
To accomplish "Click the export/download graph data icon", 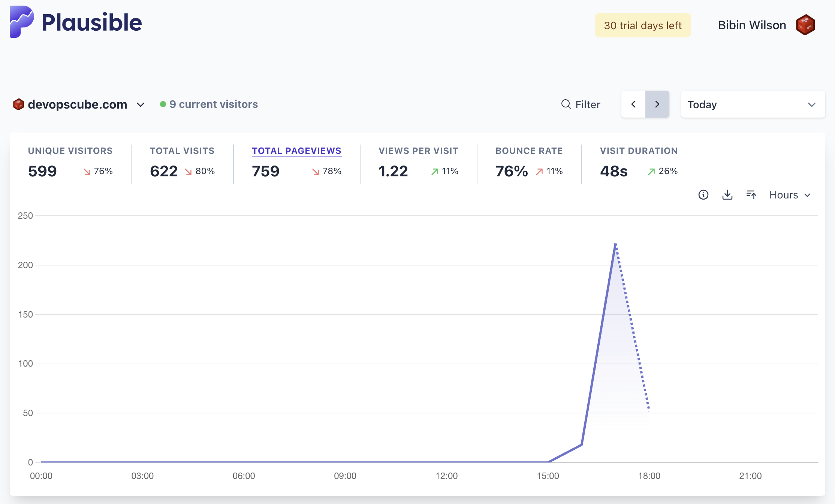I will click(x=727, y=195).
